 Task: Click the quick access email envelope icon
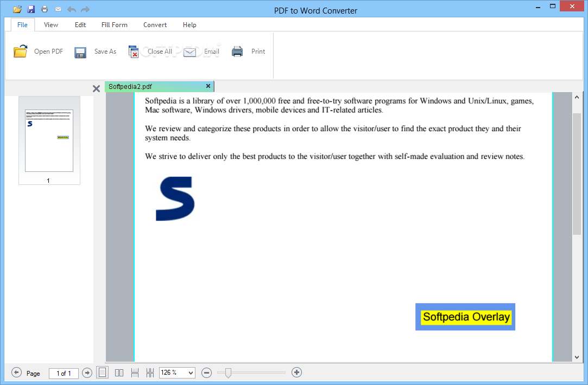pyautogui.click(x=58, y=9)
